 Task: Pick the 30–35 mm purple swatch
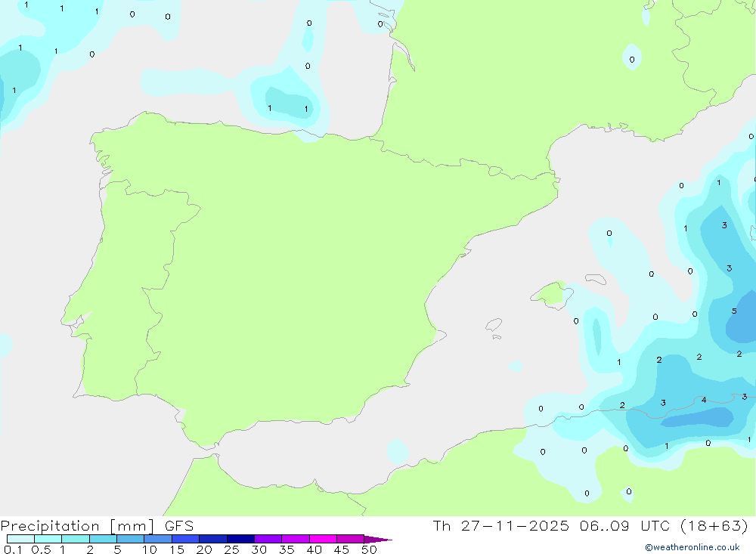coord(268,539)
